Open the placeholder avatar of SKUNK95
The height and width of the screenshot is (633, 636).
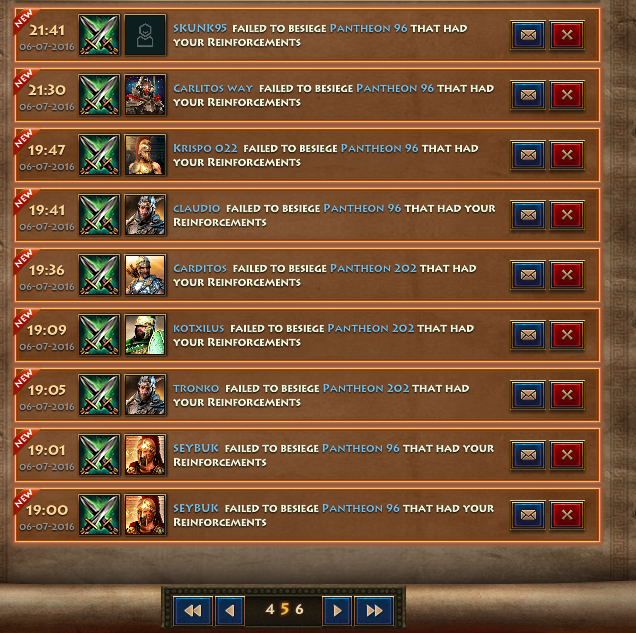(145, 35)
